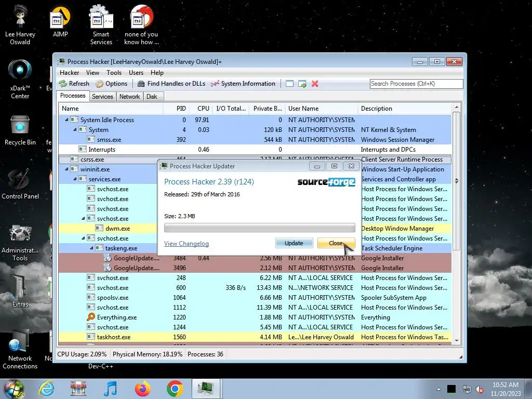The height and width of the screenshot is (399, 532).
Task: Collapse the taskeng.exe tree node
Action: pyautogui.click(x=91, y=248)
